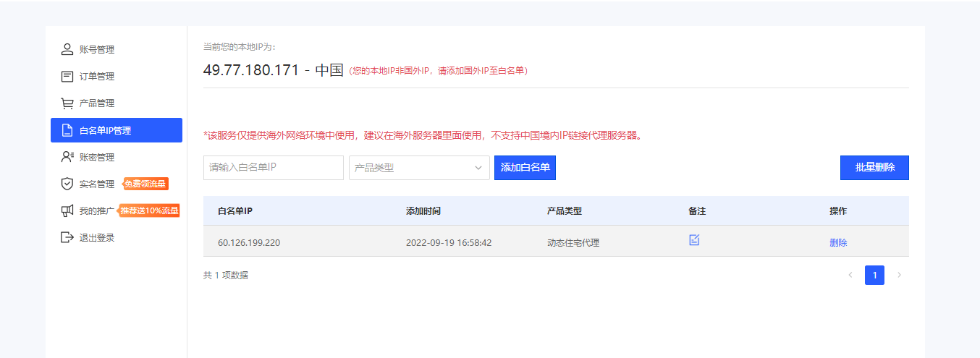Screen dimensions: 980x358
Task: Click the 批量删除 button
Action: point(874,167)
